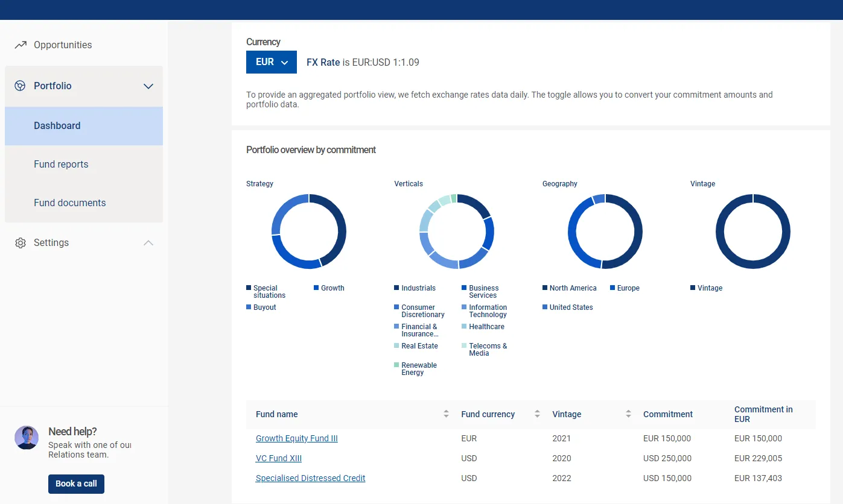Collapse the Portfolio section chevron
Screen dimensions: 843x504
(x=148, y=86)
